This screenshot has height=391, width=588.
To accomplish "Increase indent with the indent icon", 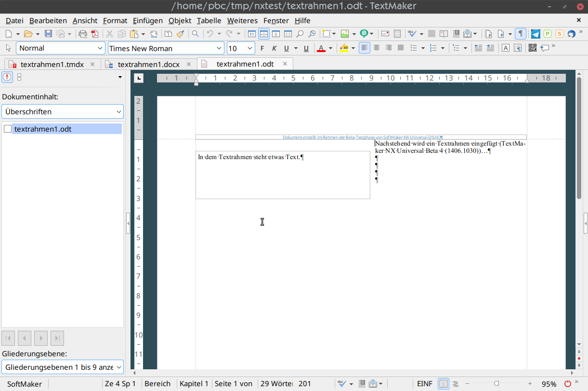I will (x=490, y=48).
